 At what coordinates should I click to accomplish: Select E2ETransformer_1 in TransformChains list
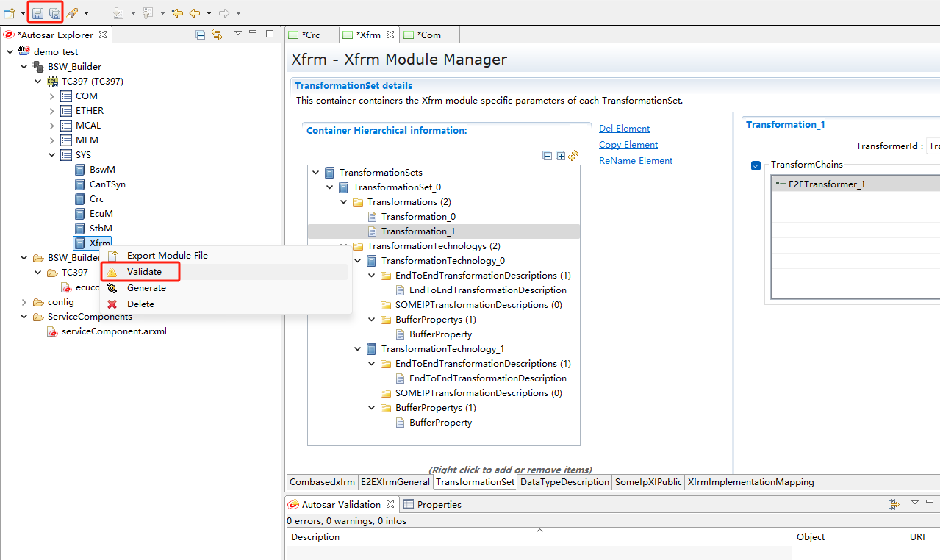(826, 184)
